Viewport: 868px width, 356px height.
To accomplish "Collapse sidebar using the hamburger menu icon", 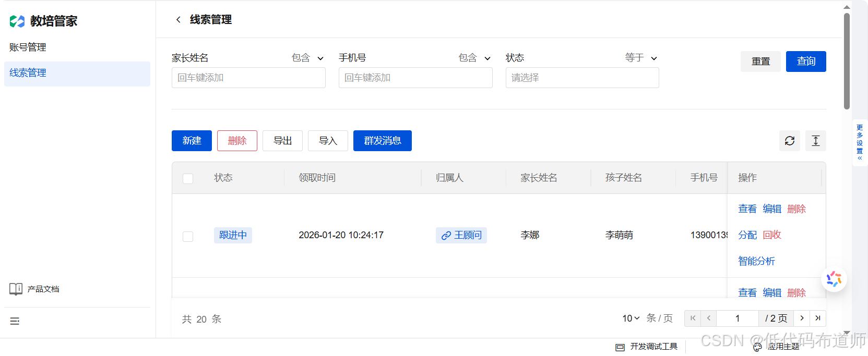I will pyautogui.click(x=15, y=321).
